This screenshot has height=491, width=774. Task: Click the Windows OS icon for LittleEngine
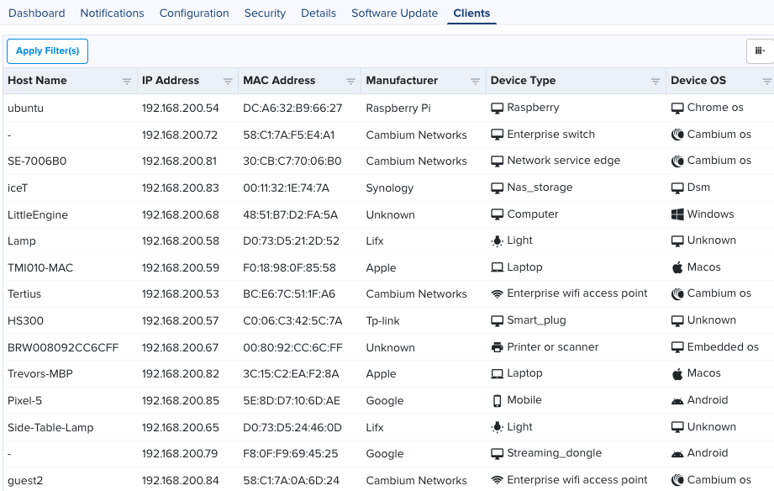677,214
